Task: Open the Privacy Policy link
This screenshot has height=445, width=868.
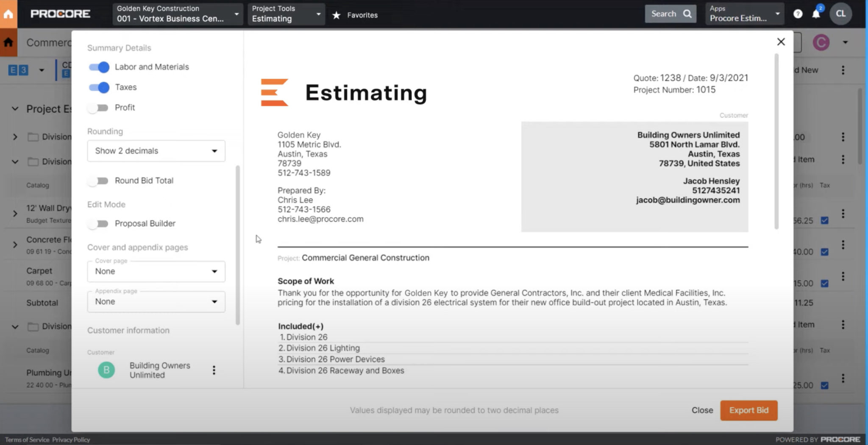Action: pyautogui.click(x=71, y=439)
